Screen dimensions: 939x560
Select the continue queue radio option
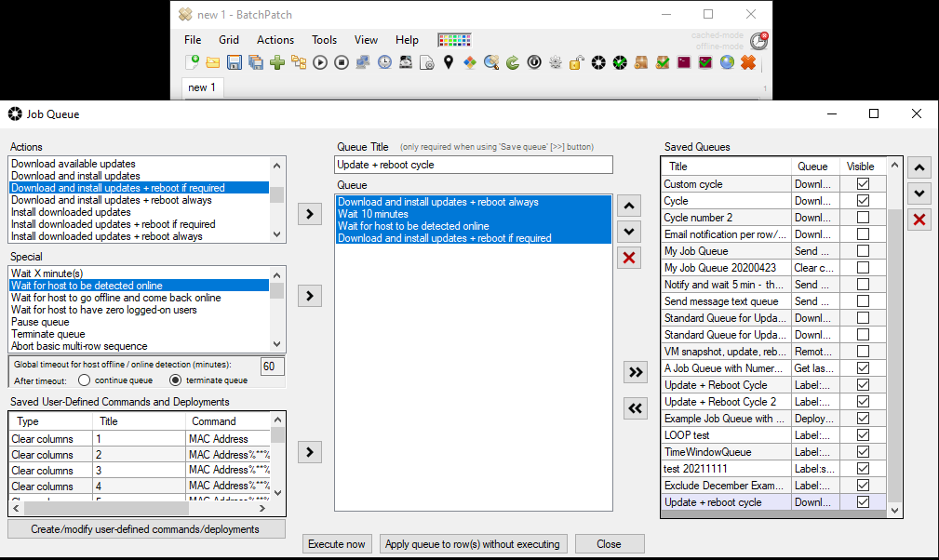(x=85, y=380)
